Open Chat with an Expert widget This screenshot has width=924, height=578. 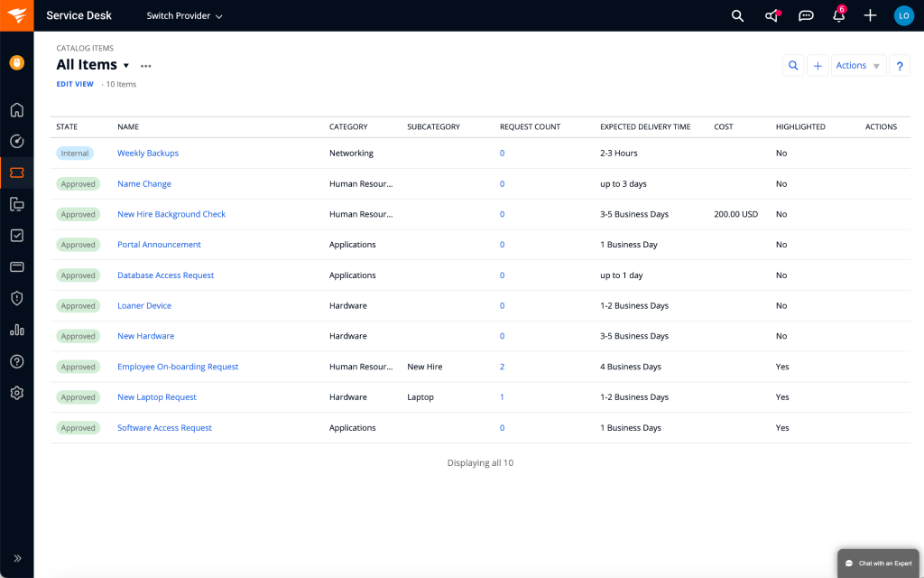877,563
